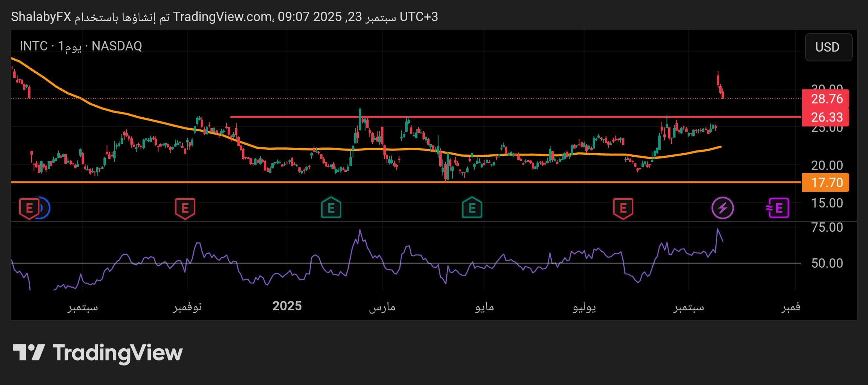Click the orange 17.70 support price label

(x=825, y=183)
